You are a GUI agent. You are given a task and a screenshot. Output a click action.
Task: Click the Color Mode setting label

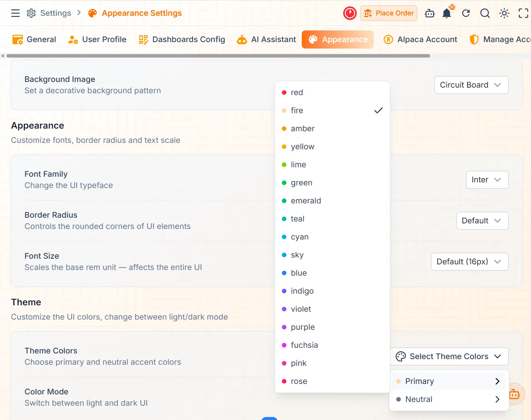click(46, 392)
